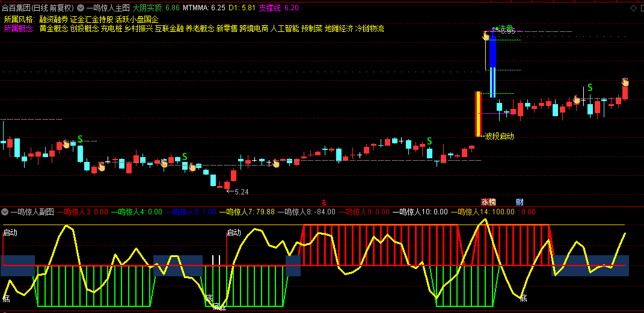Click the 涨榜 badge above the sub-chart

(x=489, y=202)
